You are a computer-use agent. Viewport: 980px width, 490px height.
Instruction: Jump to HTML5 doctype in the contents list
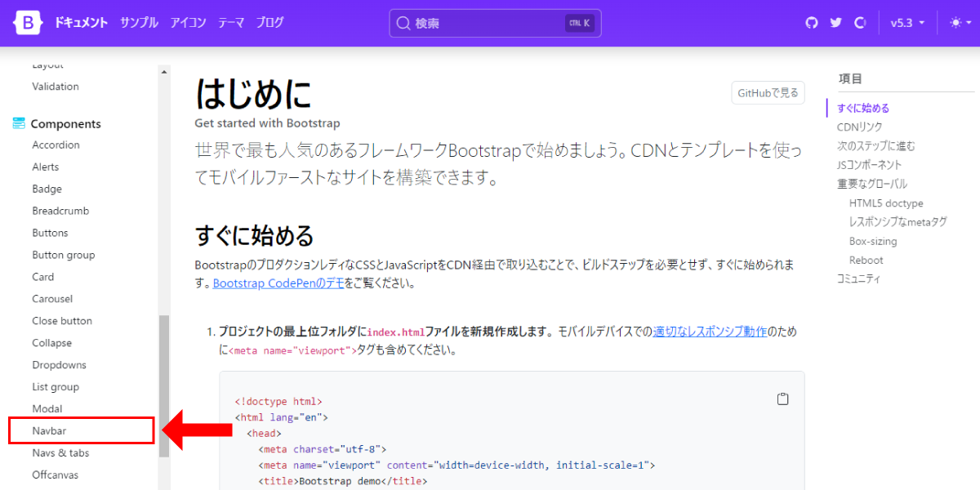tap(886, 203)
